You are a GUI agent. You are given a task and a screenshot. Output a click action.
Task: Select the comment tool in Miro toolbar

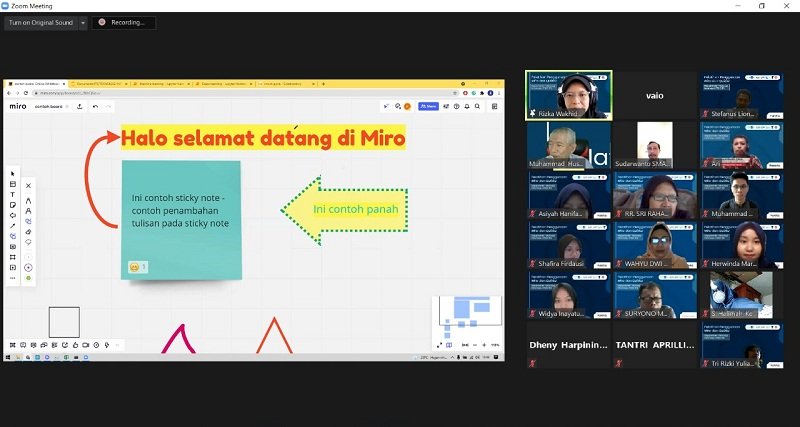(x=13, y=246)
